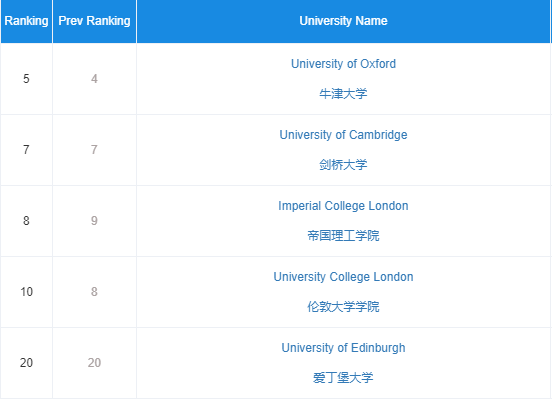Click the 牛津大学 Chinese name link
The height and width of the screenshot is (399, 552).
(x=343, y=94)
